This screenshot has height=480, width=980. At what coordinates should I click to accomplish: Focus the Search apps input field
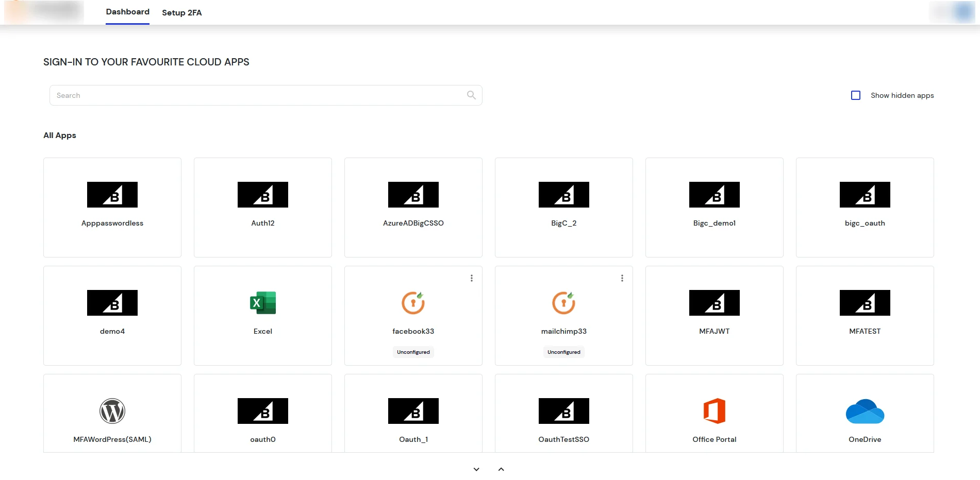pyautogui.click(x=258, y=95)
